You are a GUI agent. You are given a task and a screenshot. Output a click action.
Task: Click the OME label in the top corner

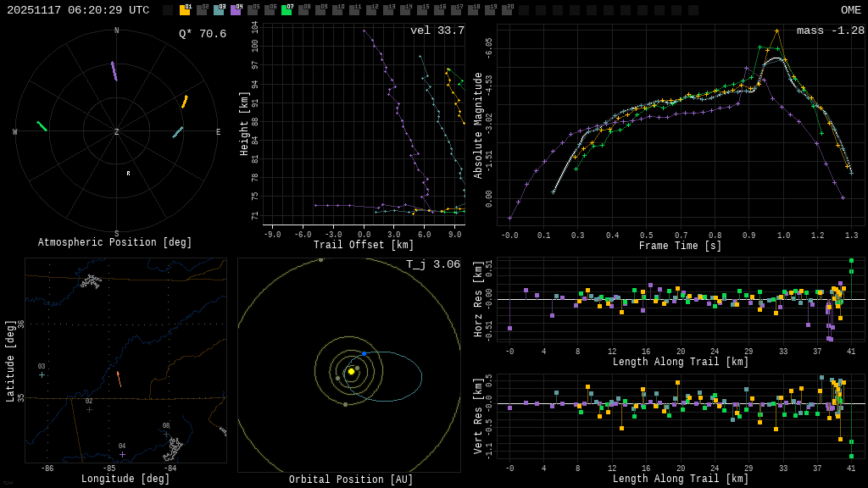click(x=850, y=10)
